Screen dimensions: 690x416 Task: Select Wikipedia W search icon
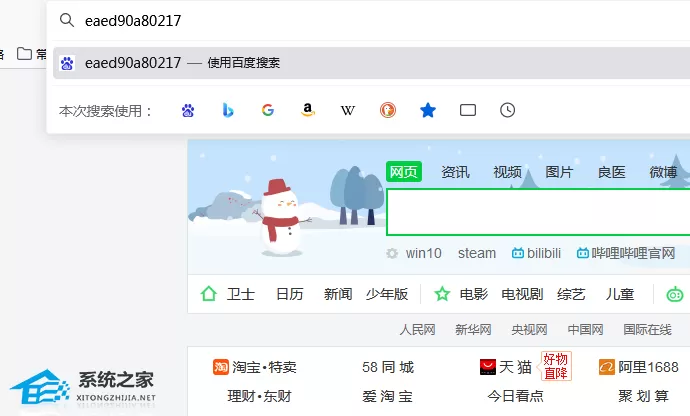(x=348, y=110)
